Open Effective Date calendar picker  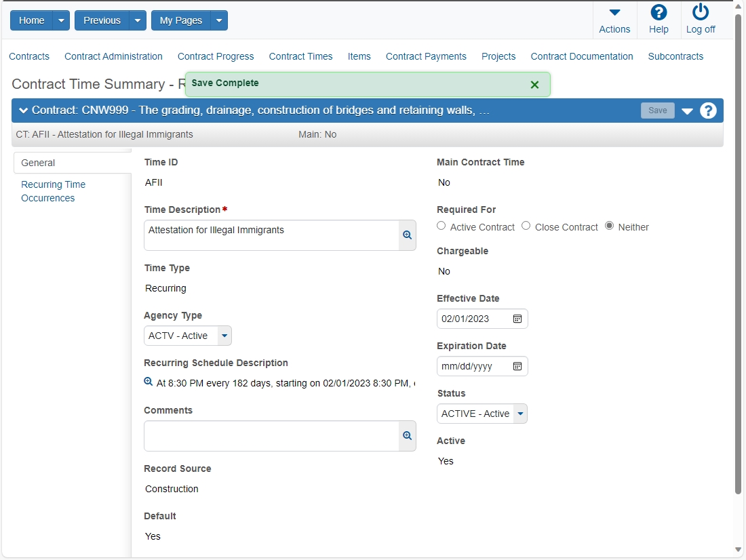tap(517, 319)
